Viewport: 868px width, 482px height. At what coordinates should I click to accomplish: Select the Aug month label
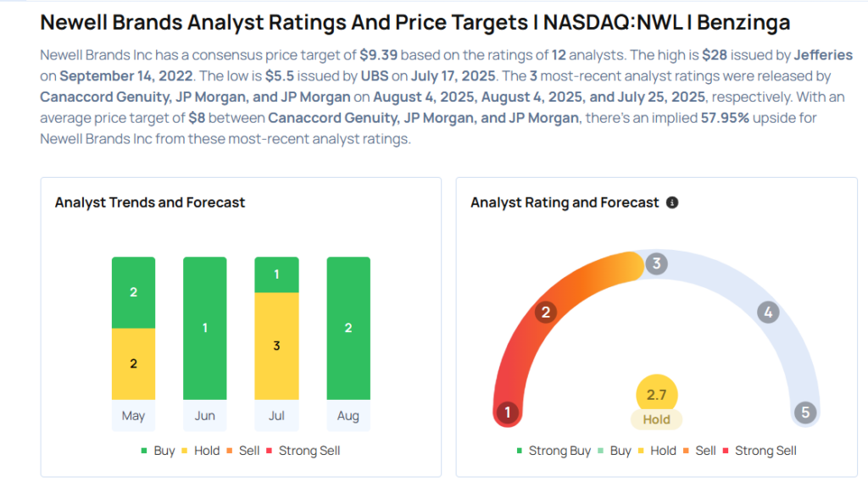click(348, 416)
